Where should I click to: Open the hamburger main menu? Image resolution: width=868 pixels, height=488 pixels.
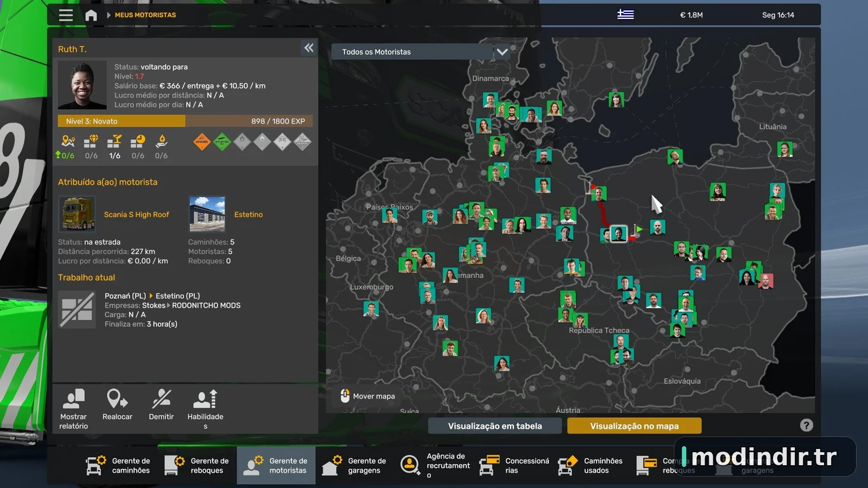[x=66, y=15]
